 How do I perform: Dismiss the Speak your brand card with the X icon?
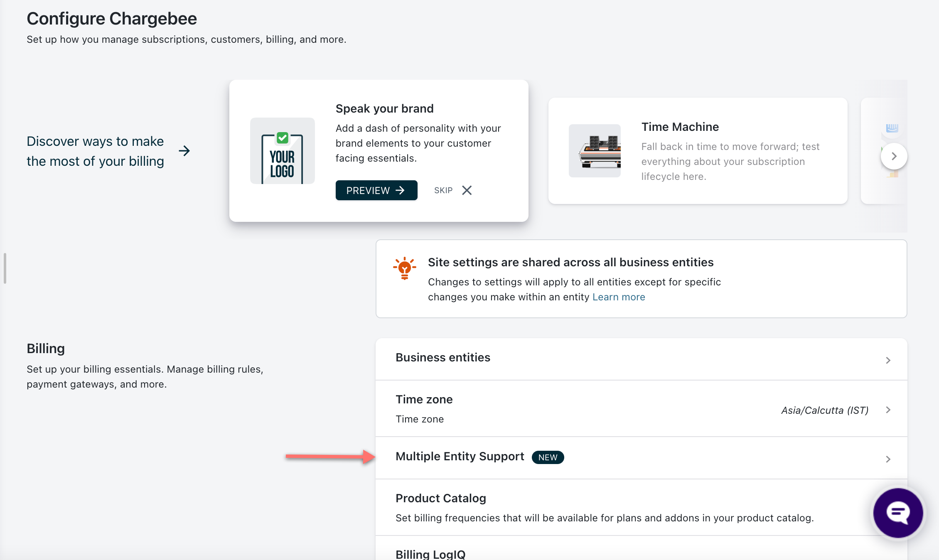click(x=467, y=190)
